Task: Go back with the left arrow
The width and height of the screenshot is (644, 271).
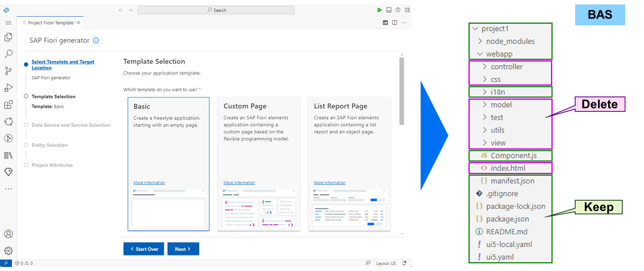Action: click(x=121, y=10)
